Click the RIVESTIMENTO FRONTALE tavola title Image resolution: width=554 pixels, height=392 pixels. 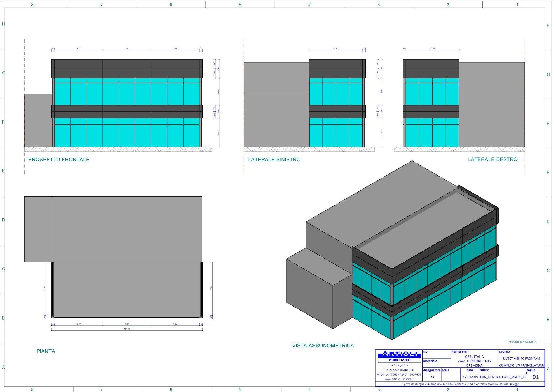pos(521,359)
